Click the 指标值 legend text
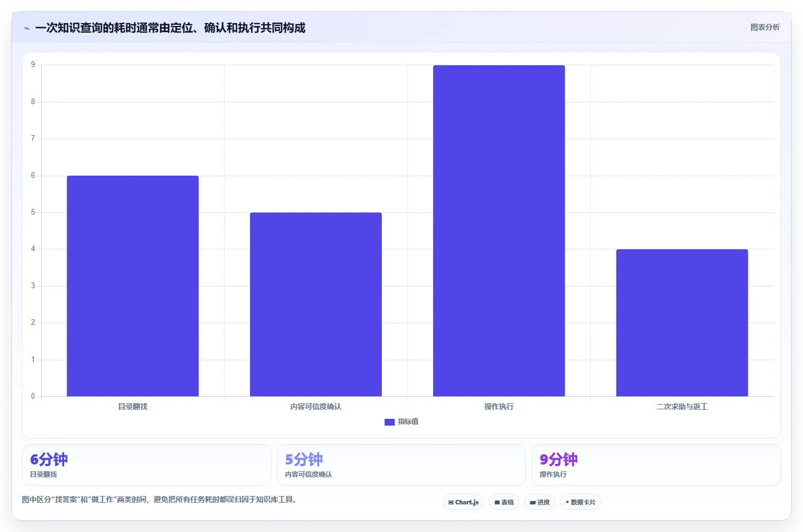 (x=408, y=422)
